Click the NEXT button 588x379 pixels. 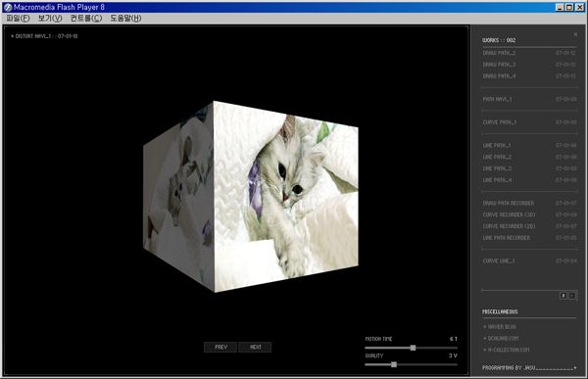tap(255, 347)
